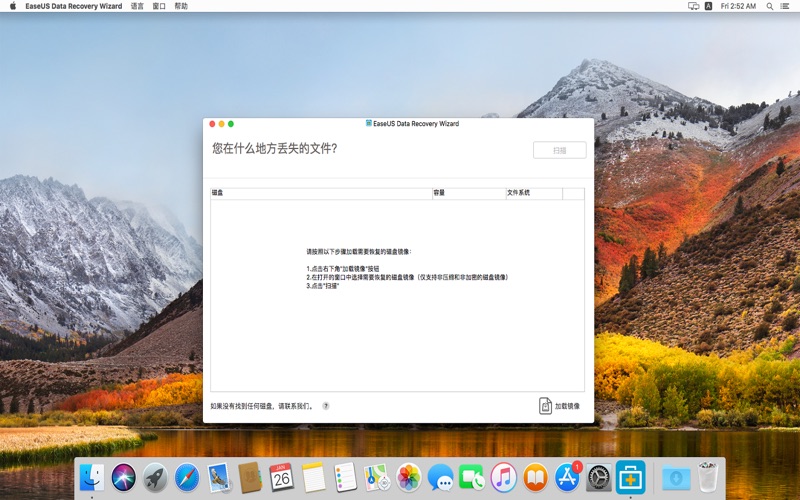Open the Photos app in Dock
The width and height of the screenshot is (800, 500).
pos(408,477)
